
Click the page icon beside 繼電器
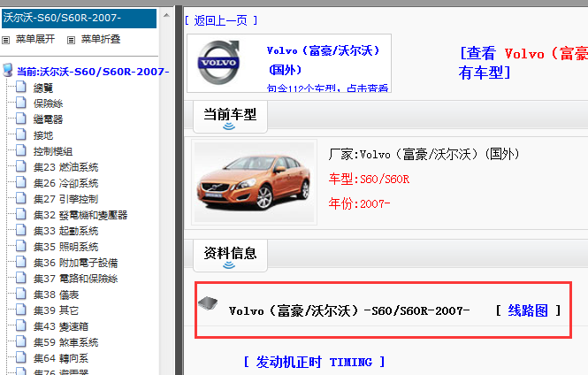21,119
